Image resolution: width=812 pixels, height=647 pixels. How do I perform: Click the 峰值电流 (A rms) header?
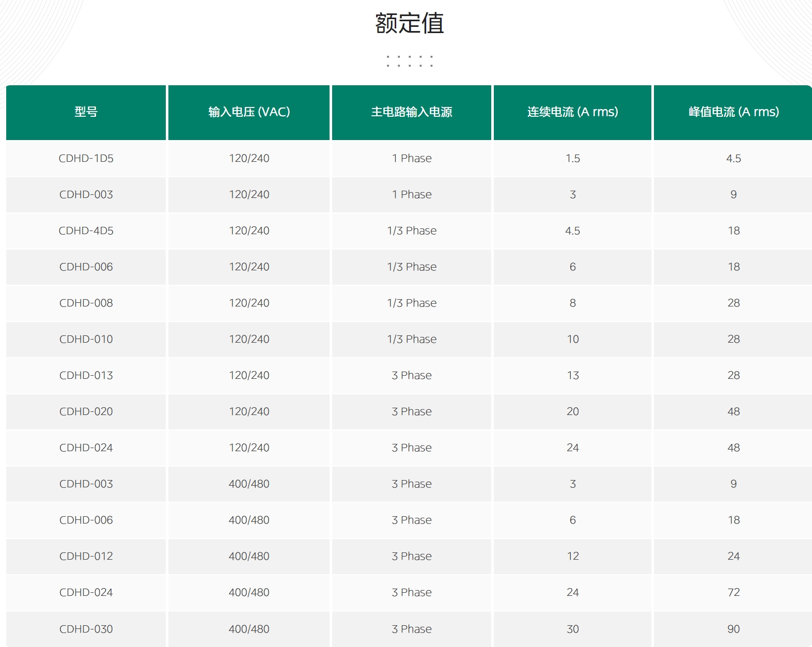(733, 112)
